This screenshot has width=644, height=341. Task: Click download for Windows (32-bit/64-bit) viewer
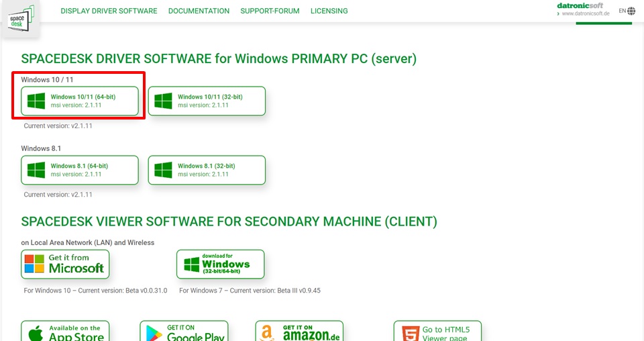coord(221,264)
